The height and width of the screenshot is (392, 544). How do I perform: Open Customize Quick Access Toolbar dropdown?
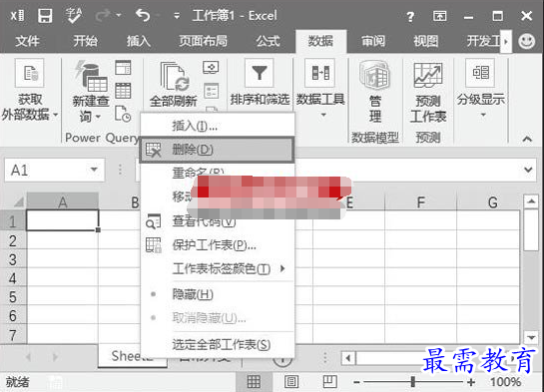pos(177,16)
